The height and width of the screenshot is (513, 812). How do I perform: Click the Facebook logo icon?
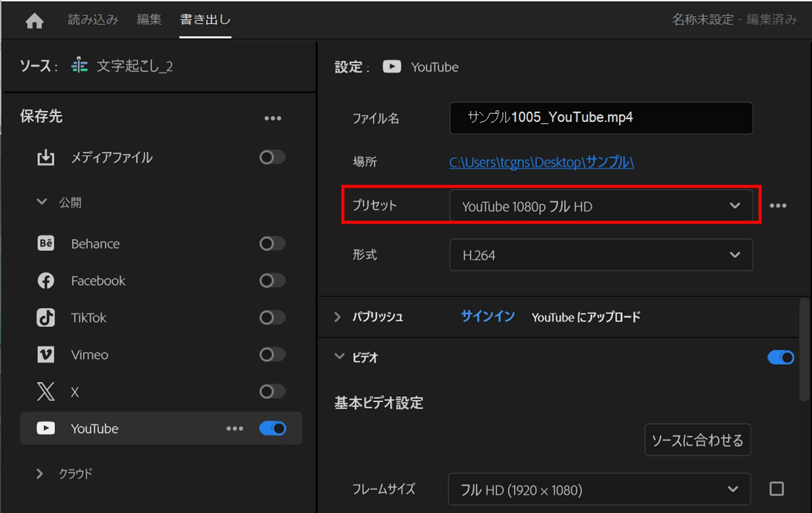(x=46, y=280)
